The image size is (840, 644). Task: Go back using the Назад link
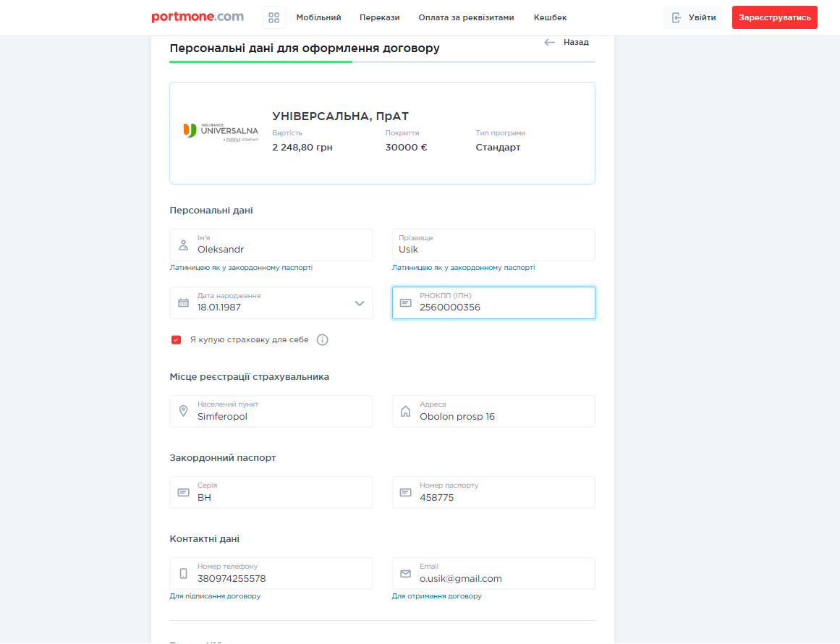567,42
